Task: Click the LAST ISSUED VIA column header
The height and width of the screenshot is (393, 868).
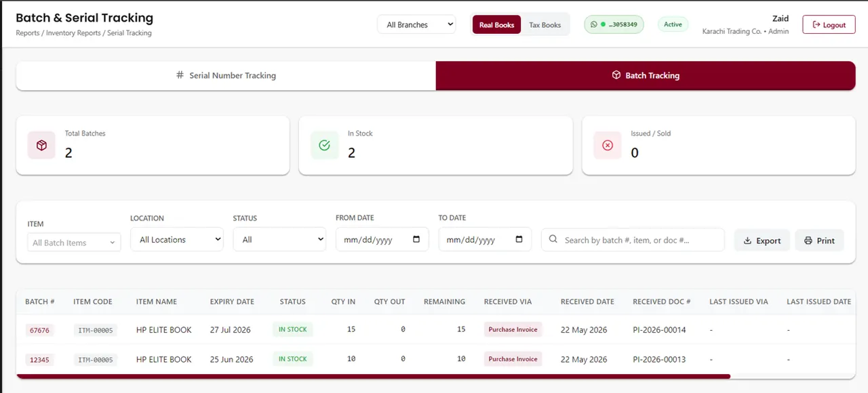Action: coord(738,302)
